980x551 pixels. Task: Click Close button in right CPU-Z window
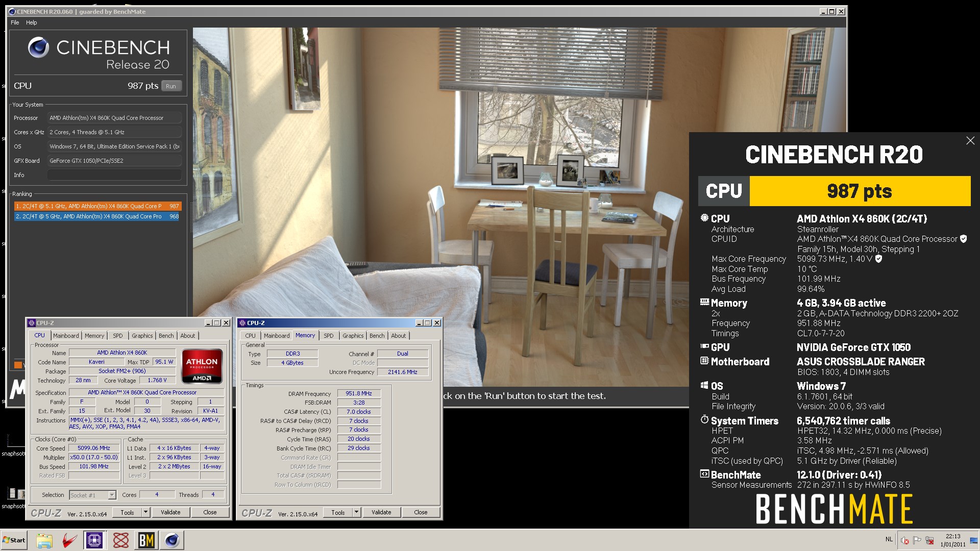pyautogui.click(x=421, y=512)
